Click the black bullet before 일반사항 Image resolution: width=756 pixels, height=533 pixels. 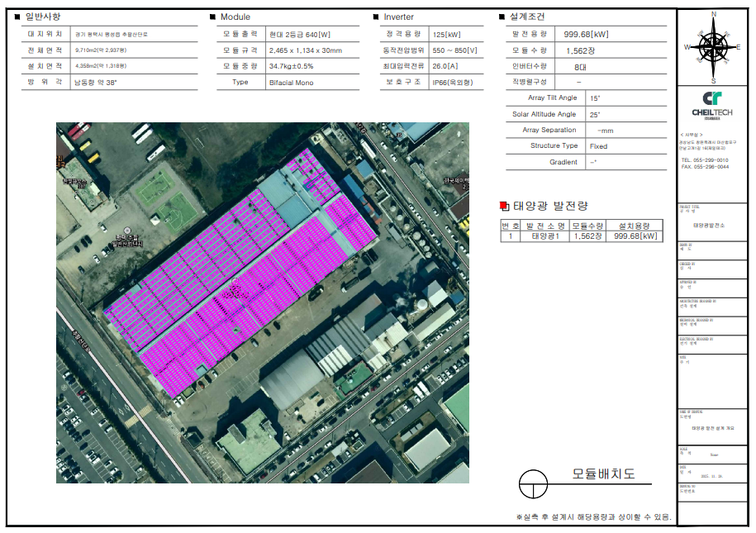pos(17,17)
